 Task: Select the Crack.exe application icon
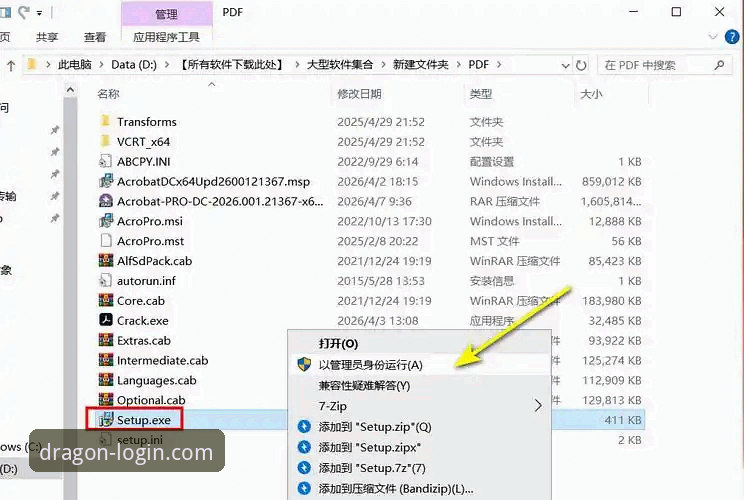click(x=105, y=320)
